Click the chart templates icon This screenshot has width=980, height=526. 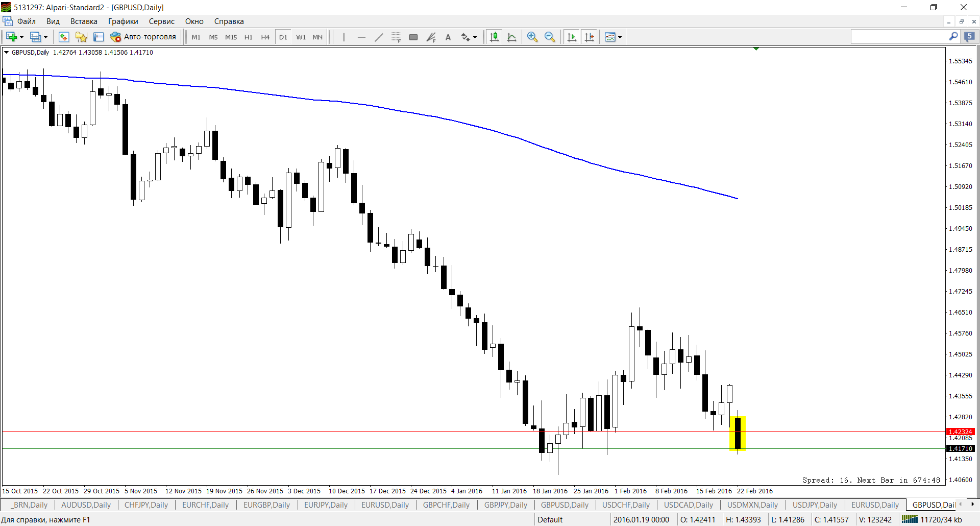[x=610, y=37]
